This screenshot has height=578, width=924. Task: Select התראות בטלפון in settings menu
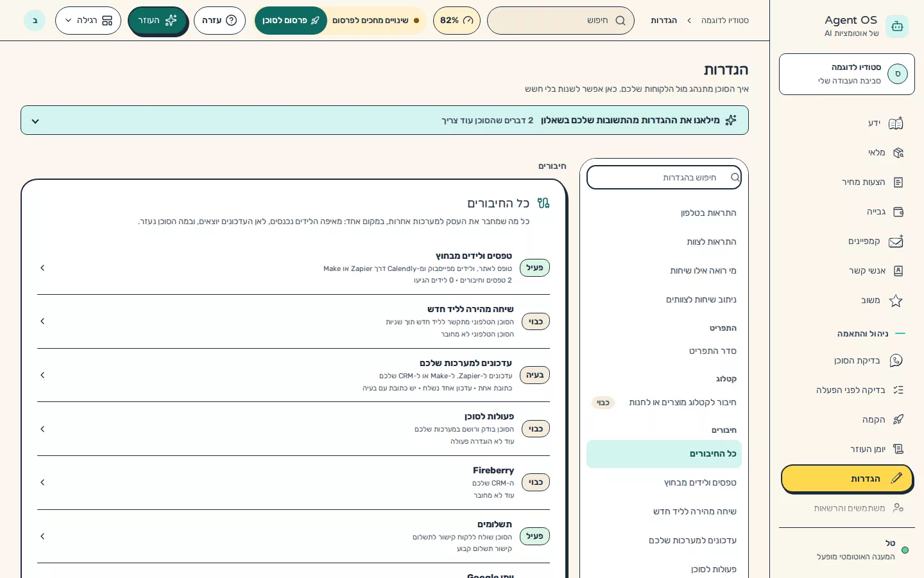[x=664, y=213]
